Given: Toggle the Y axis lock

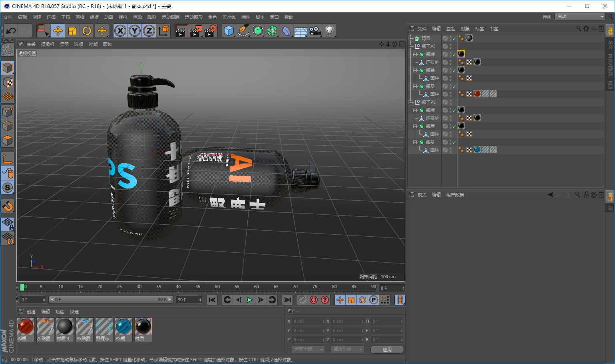Looking at the screenshot, I should point(135,31).
